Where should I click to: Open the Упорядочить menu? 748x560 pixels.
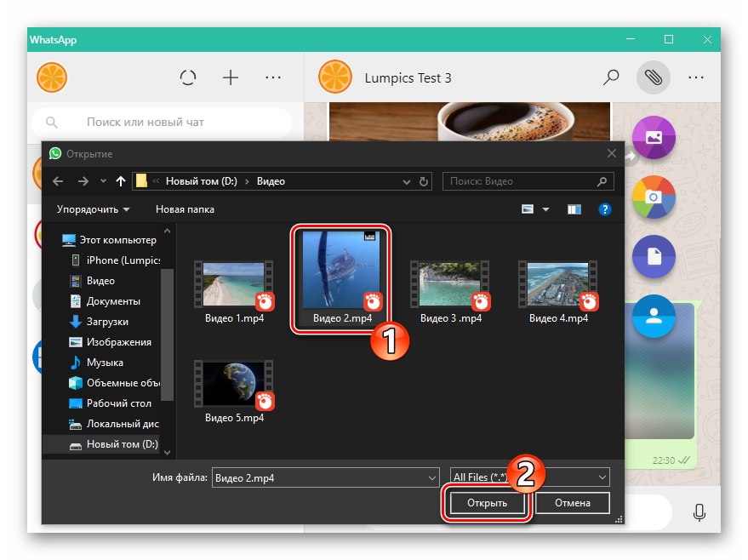(x=93, y=209)
